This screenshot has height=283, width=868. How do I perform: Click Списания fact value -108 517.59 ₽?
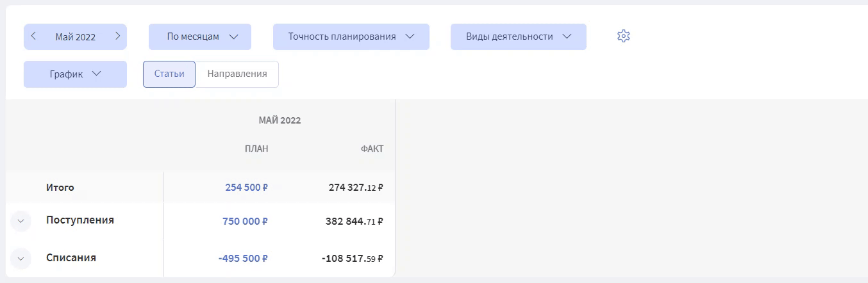click(353, 259)
